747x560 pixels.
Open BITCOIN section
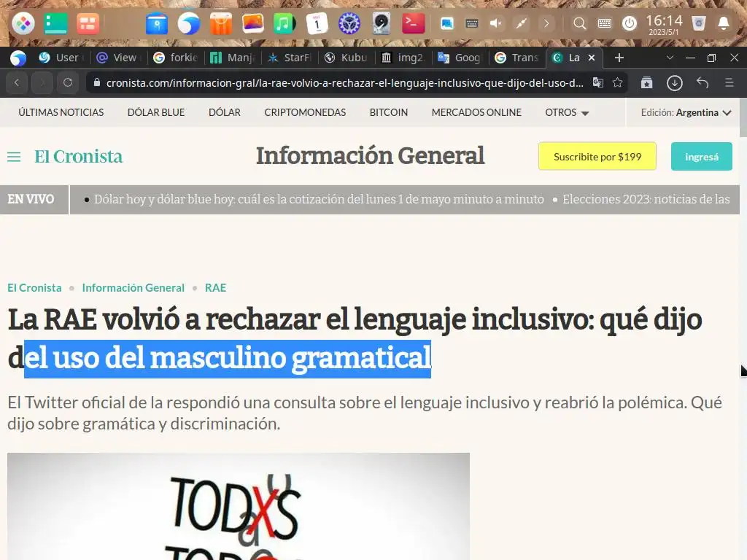point(389,112)
